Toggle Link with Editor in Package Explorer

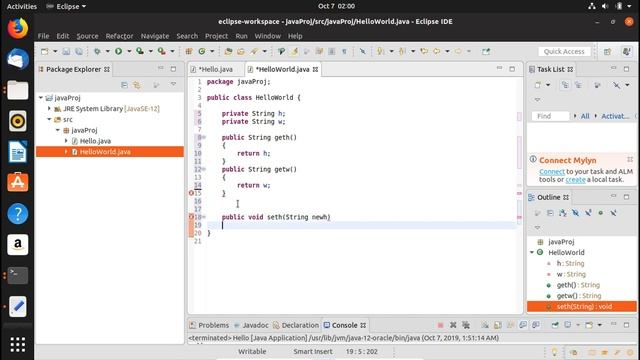pos(137,84)
